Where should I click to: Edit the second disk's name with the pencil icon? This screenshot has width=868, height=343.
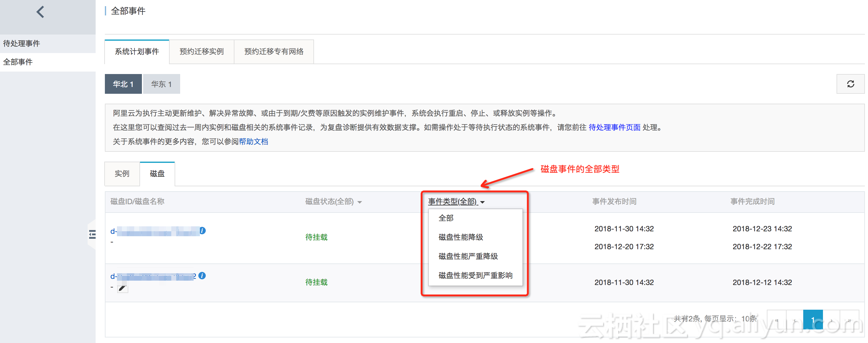122,288
